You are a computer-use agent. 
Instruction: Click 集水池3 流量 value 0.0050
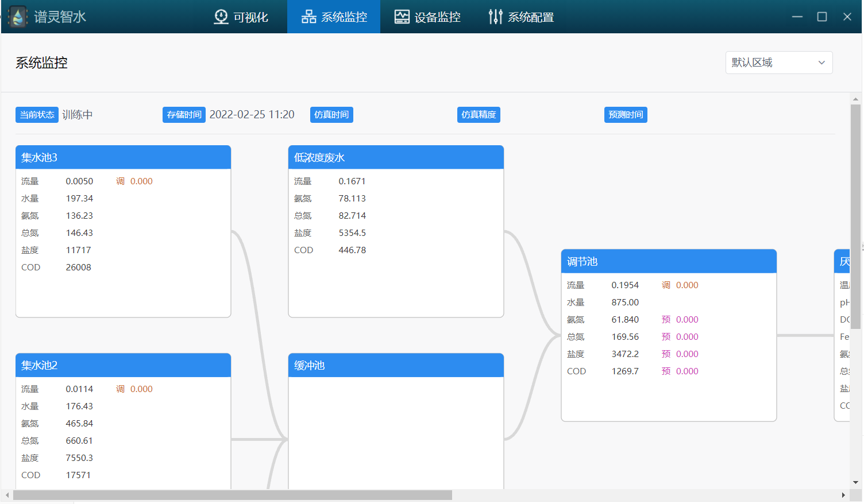[79, 181]
